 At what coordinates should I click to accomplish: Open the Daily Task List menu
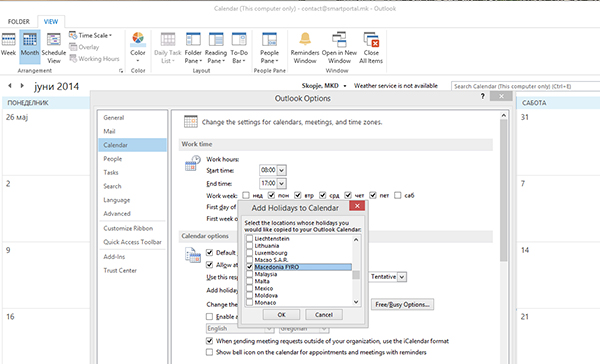coord(168,48)
